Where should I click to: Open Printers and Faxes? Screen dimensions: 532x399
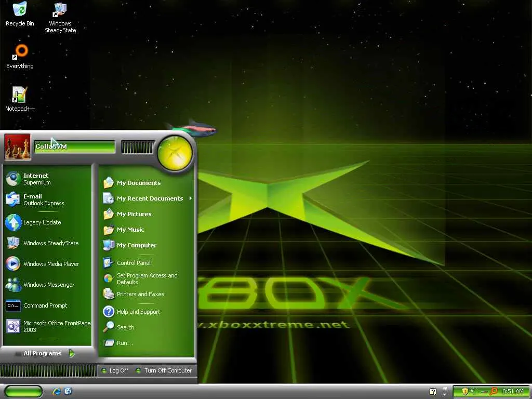click(x=148, y=294)
